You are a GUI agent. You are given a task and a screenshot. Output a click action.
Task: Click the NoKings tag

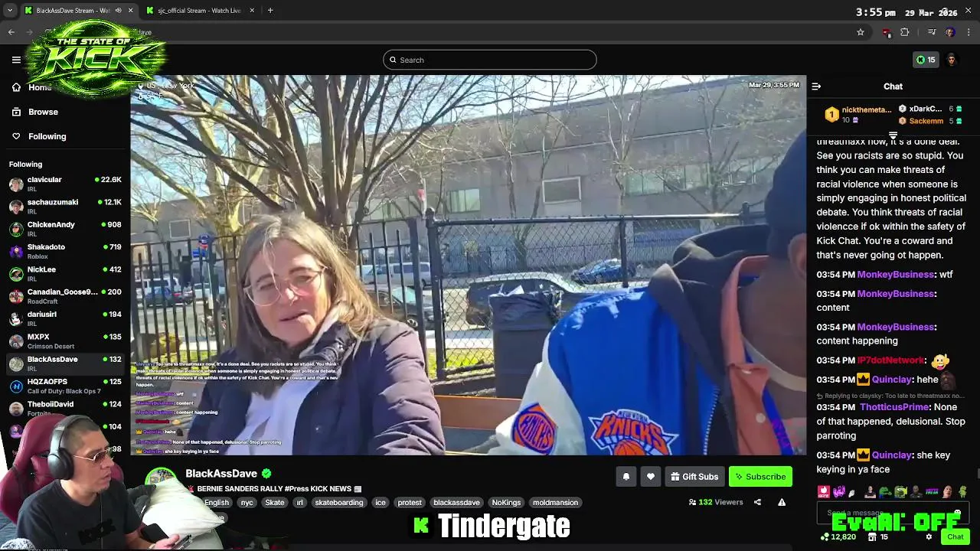[x=506, y=503]
